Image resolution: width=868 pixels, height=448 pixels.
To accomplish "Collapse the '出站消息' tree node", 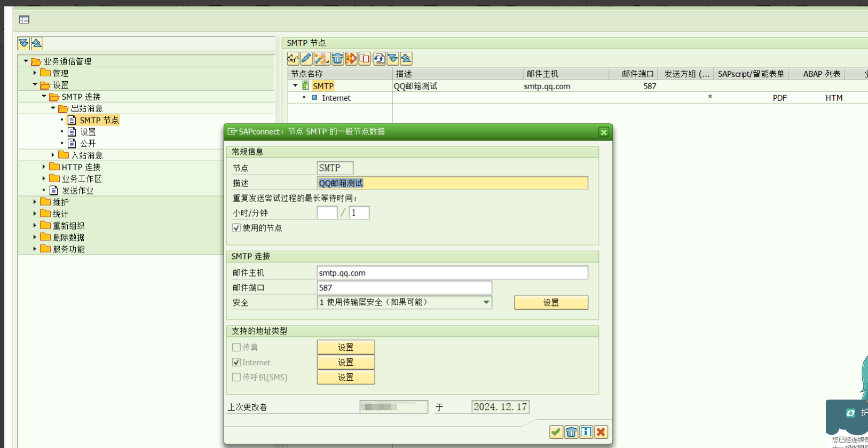I will click(53, 108).
